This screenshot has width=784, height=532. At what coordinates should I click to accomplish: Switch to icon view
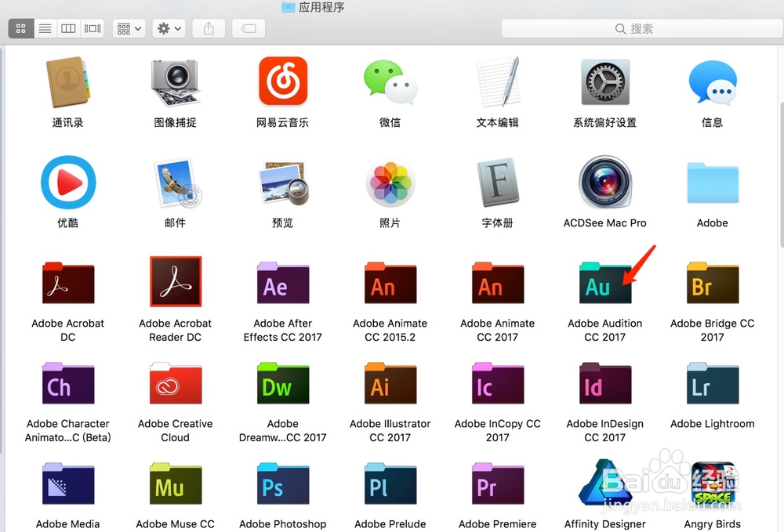pos(21,28)
